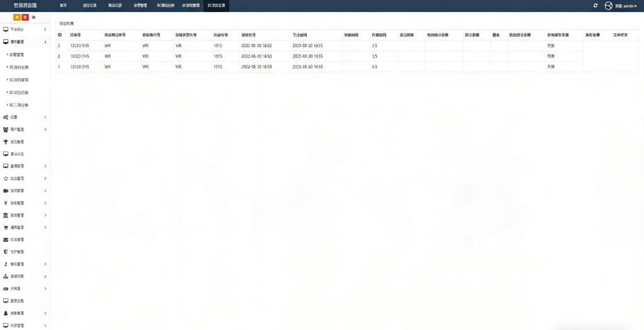Switch to the 首页 tab in top navigation

click(x=63, y=5)
